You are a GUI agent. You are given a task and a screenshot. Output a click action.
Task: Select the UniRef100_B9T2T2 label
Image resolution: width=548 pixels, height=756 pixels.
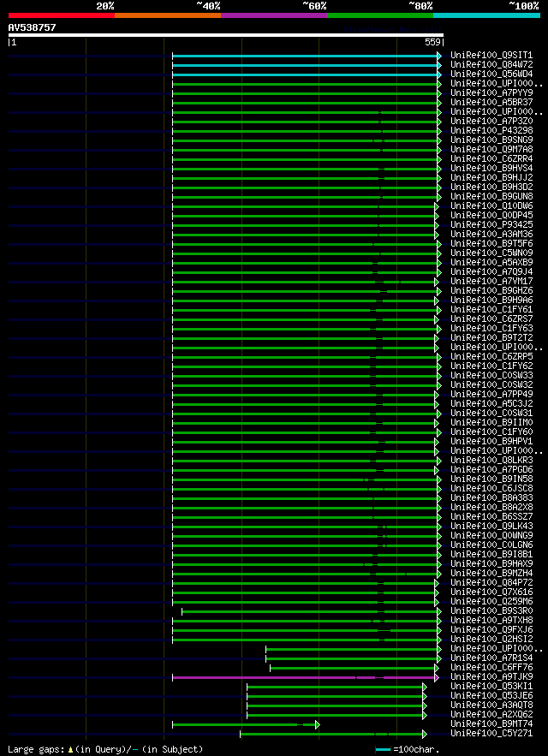(491, 338)
